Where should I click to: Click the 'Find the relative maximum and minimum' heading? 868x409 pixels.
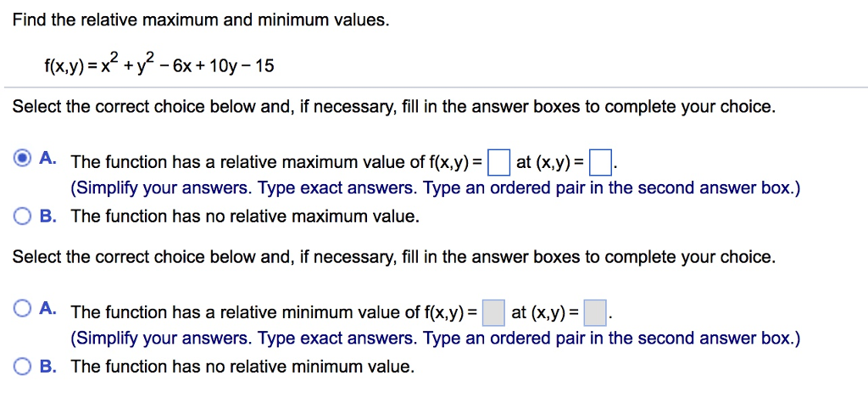click(202, 21)
